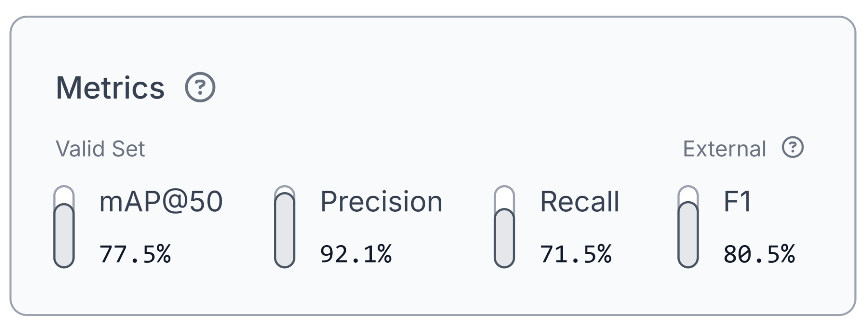Select the Recall metric label

point(579,201)
